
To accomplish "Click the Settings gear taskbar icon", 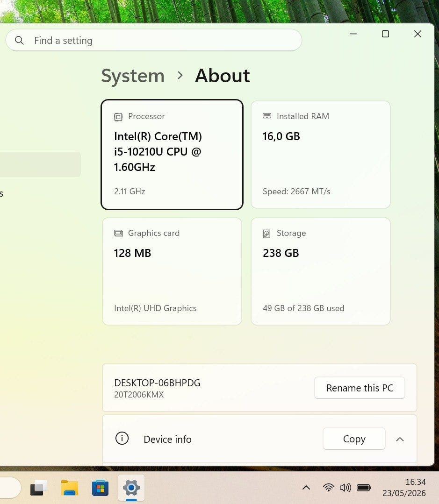I will coord(131,488).
